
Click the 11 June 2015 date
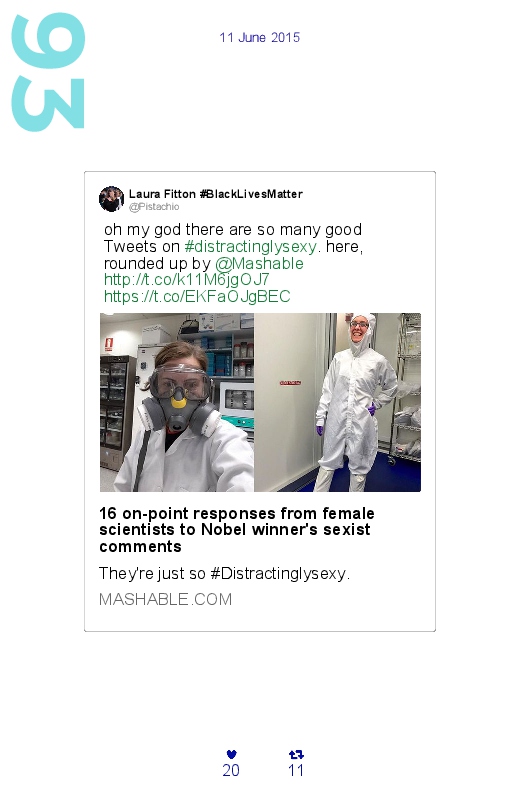[260, 37]
